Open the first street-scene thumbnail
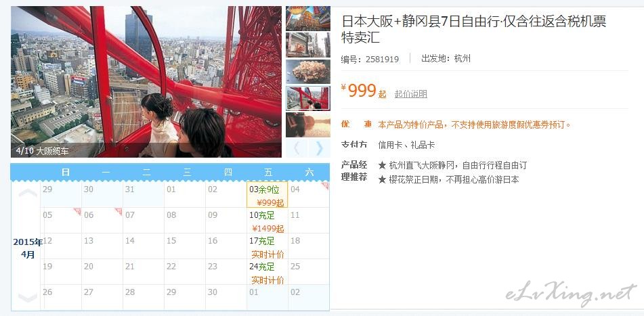The width and height of the screenshot is (644, 316). click(x=308, y=18)
